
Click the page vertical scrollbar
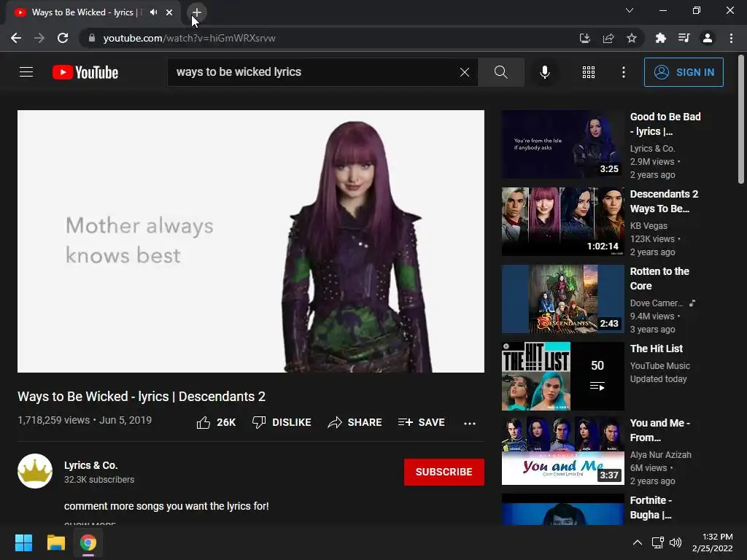(x=741, y=119)
